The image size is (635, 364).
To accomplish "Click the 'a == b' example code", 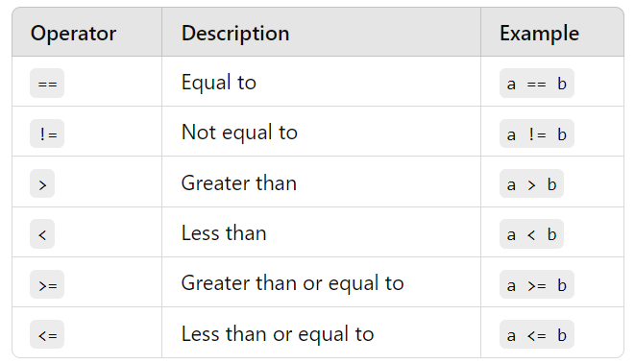I will coord(537,83).
